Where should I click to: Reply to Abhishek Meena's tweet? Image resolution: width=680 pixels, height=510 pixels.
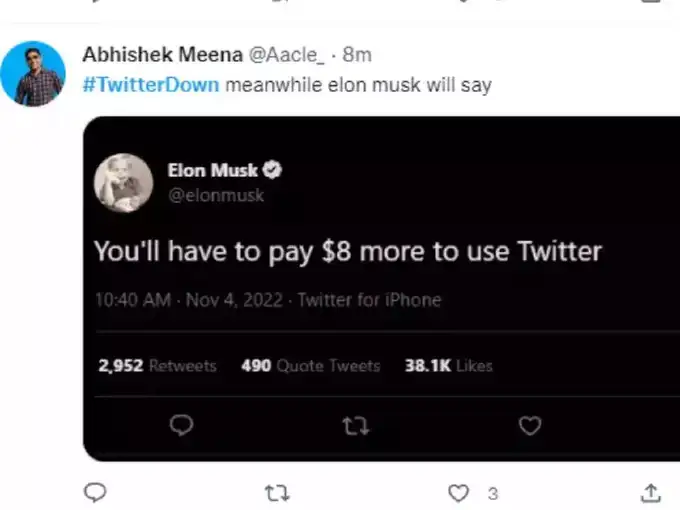tap(95, 492)
